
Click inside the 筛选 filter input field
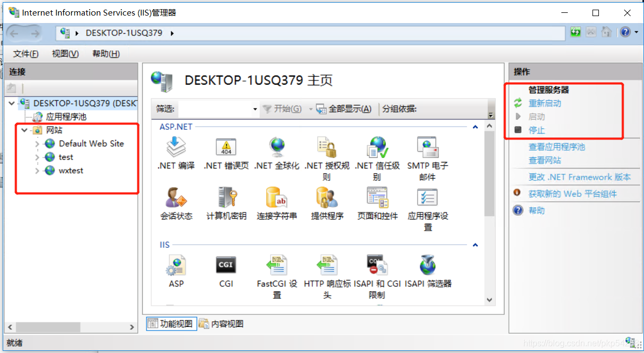coord(215,109)
